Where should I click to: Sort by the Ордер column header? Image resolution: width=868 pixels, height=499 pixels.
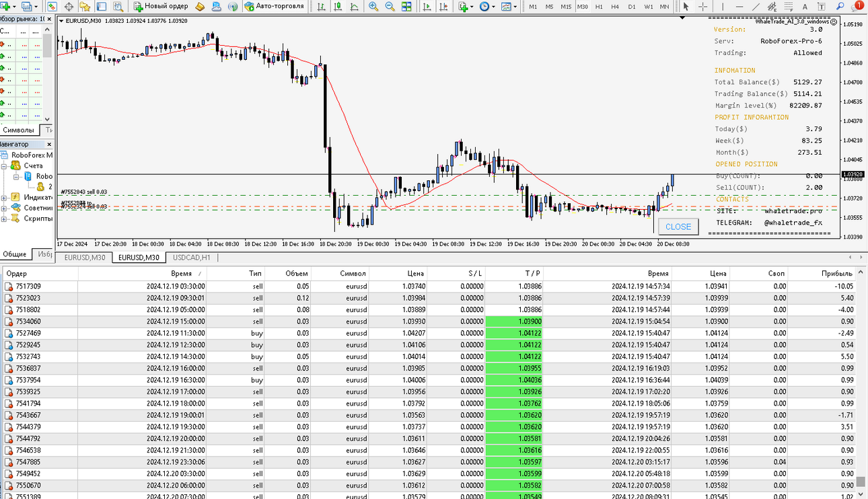40,274
